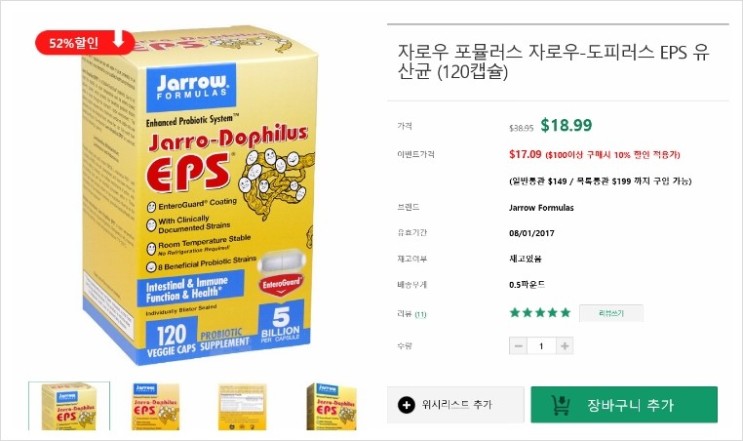
Task: Select the fourth product thumbnail
Action: click(x=331, y=407)
